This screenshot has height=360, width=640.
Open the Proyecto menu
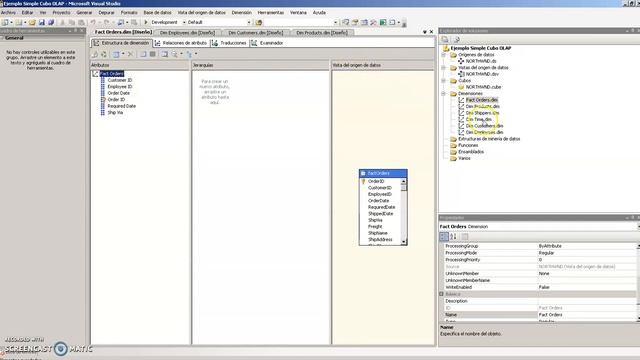pyautogui.click(x=61, y=13)
